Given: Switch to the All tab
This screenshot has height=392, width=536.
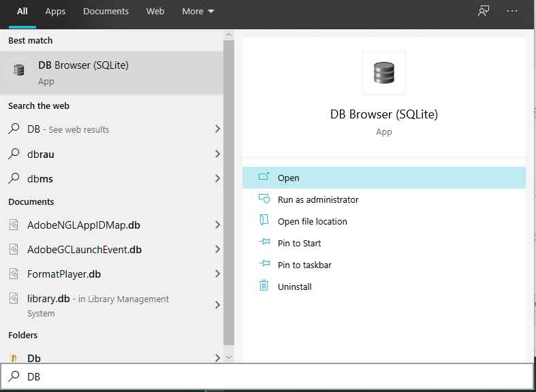Looking at the screenshot, I should [x=22, y=12].
